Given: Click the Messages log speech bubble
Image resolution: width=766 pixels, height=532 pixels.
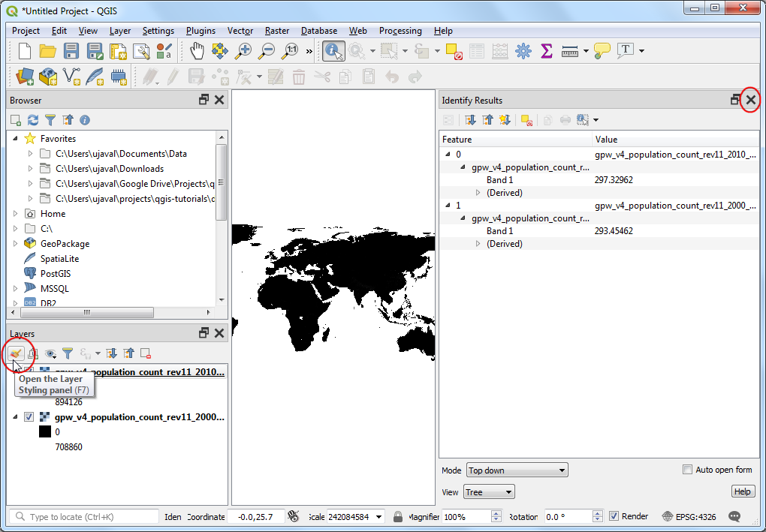Looking at the screenshot, I should coord(734,516).
